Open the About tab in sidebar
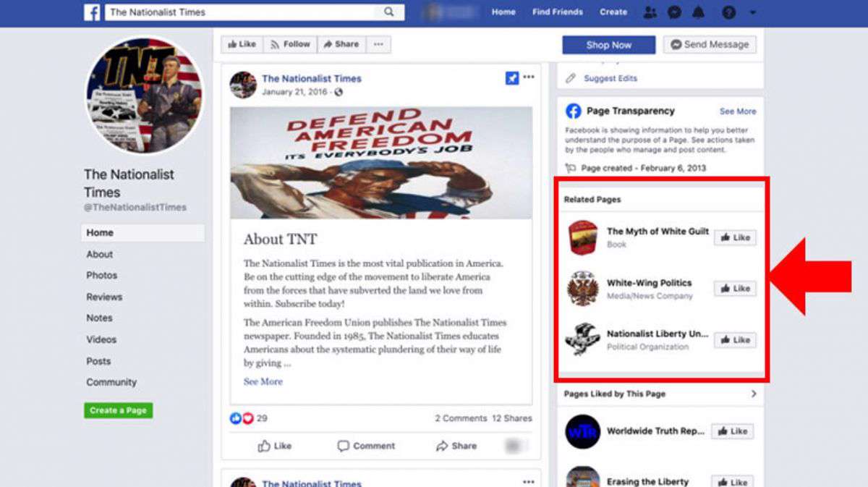 pyautogui.click(x=100, y=254)
